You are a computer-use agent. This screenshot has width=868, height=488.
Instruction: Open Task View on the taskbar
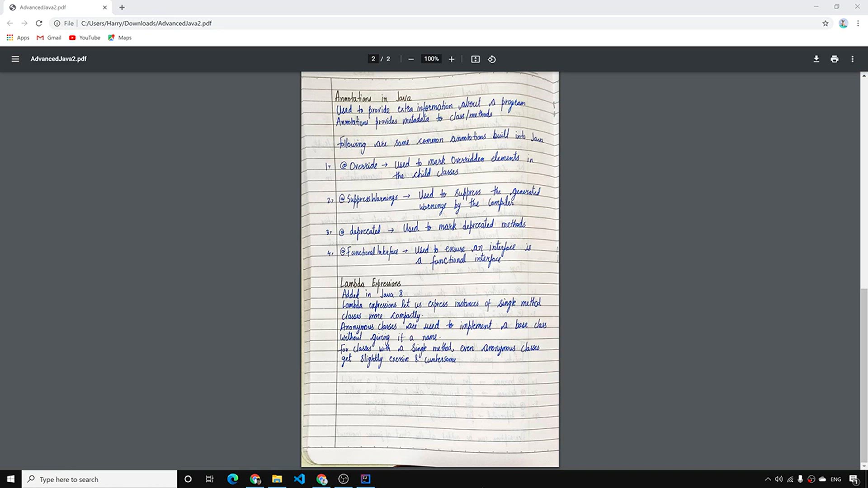[x=209, y=479]
